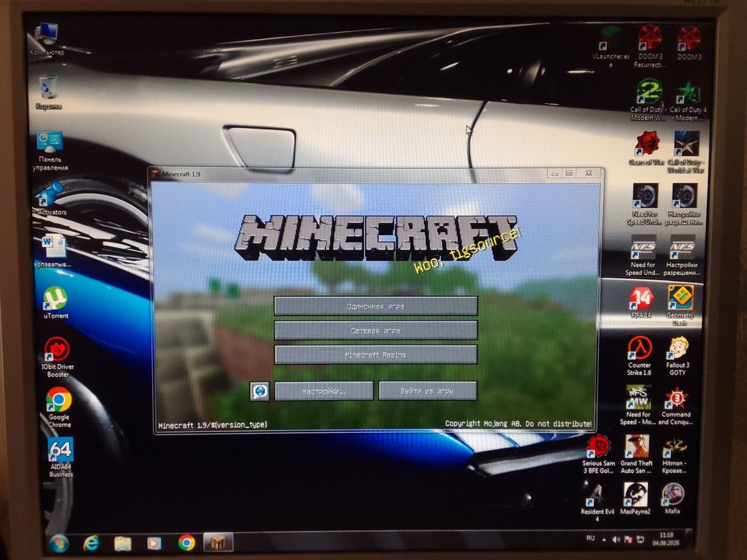This screenshot has width=747, height=560.
Task: Select the AIDA64 Business desktop shortcut
Action: tap(61, 457)
